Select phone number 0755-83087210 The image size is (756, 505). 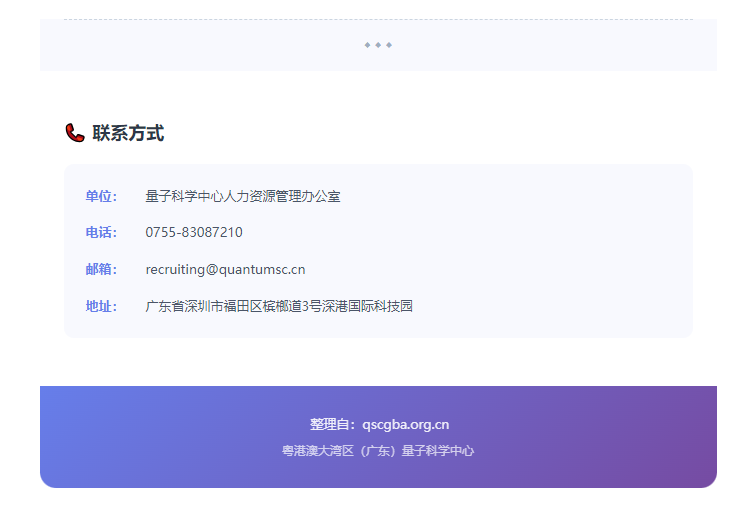(x=194, y=232)
